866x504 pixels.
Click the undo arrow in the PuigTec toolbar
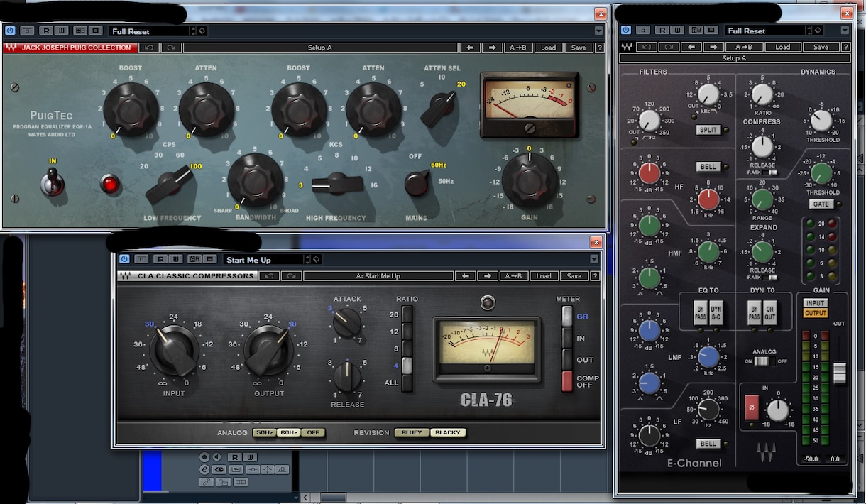pos(149,48)
